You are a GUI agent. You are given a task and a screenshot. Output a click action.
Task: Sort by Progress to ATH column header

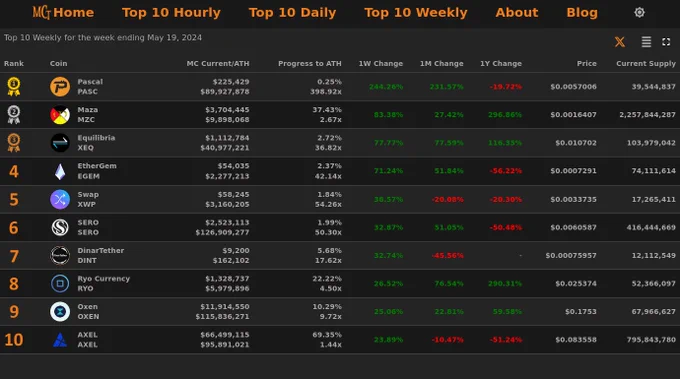310,63
